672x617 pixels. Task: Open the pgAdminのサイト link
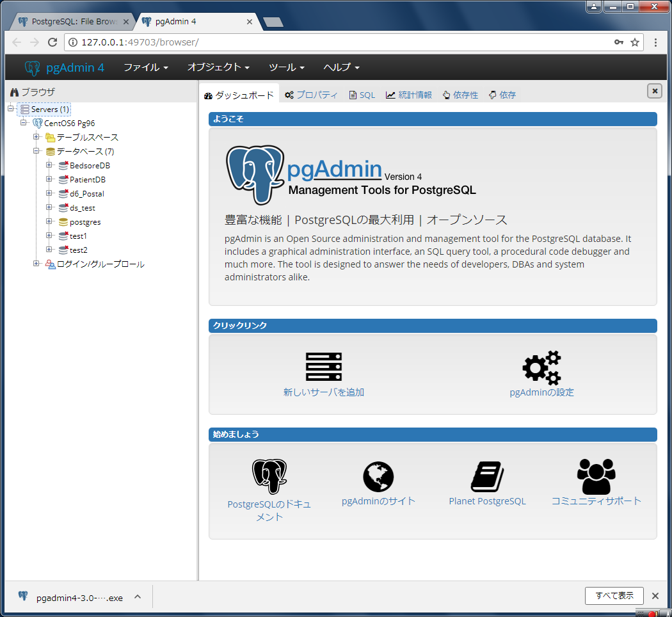point(378,501)
